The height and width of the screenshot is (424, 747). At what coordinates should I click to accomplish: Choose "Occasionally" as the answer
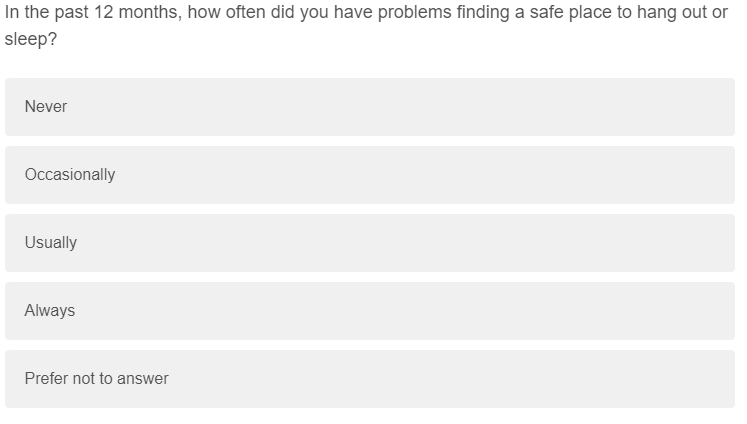369,175
